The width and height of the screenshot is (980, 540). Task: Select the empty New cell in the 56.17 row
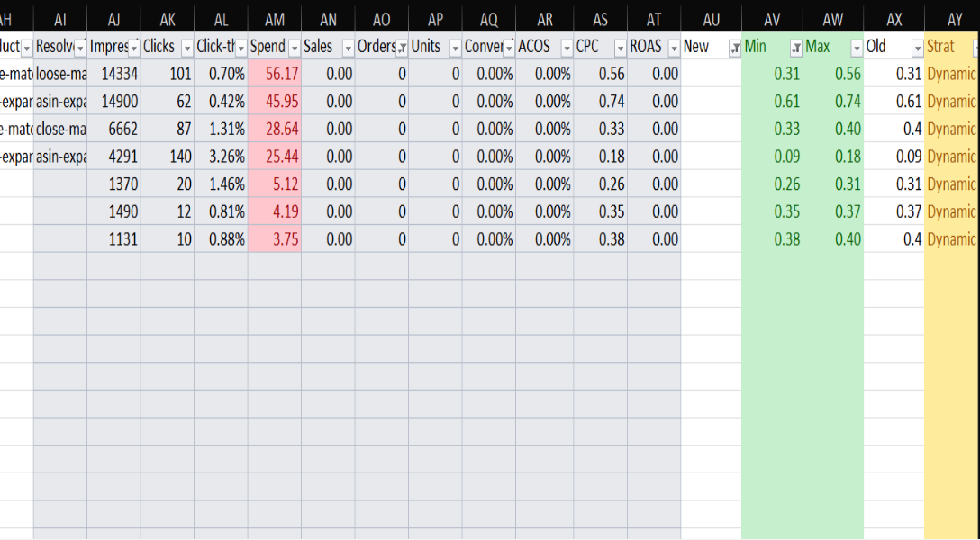tap(712, 74)
